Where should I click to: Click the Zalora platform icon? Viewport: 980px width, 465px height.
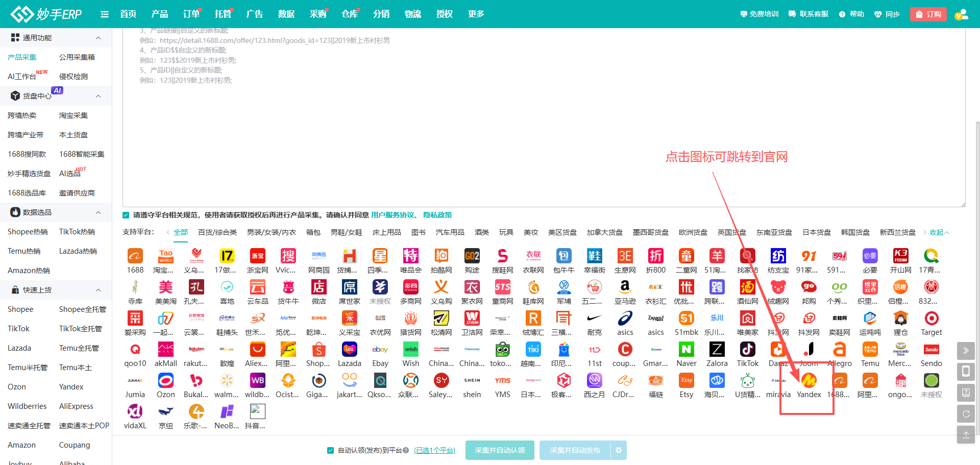point(717,349)
